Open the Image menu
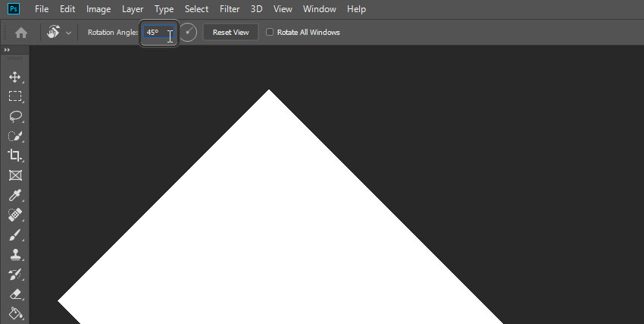Image resolution: width=644 pixels, height=324 pixels. point(98,9)
